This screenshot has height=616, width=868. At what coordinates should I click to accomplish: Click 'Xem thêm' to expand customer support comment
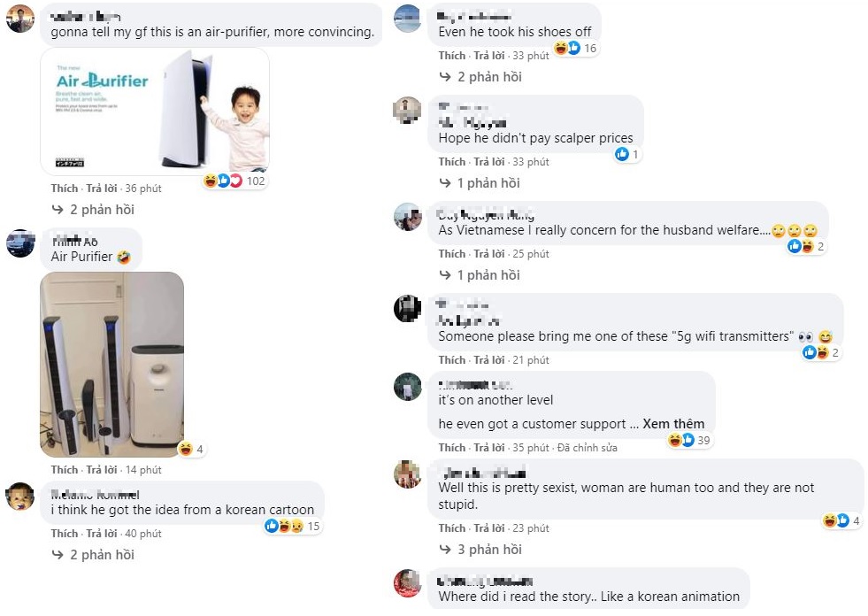(x=673, y=424)
